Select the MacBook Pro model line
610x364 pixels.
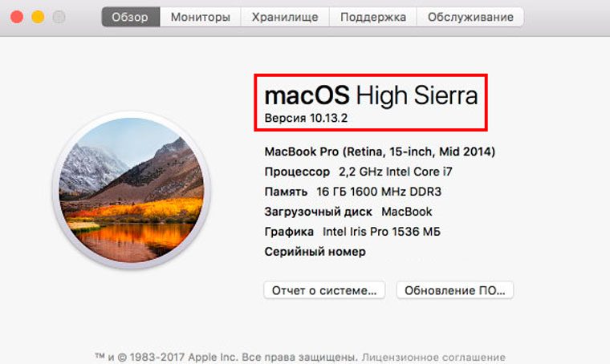click(380, 151)
